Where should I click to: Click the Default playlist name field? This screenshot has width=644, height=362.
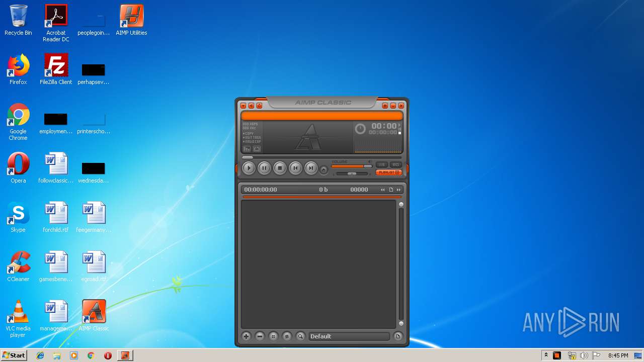pos(349,336)
